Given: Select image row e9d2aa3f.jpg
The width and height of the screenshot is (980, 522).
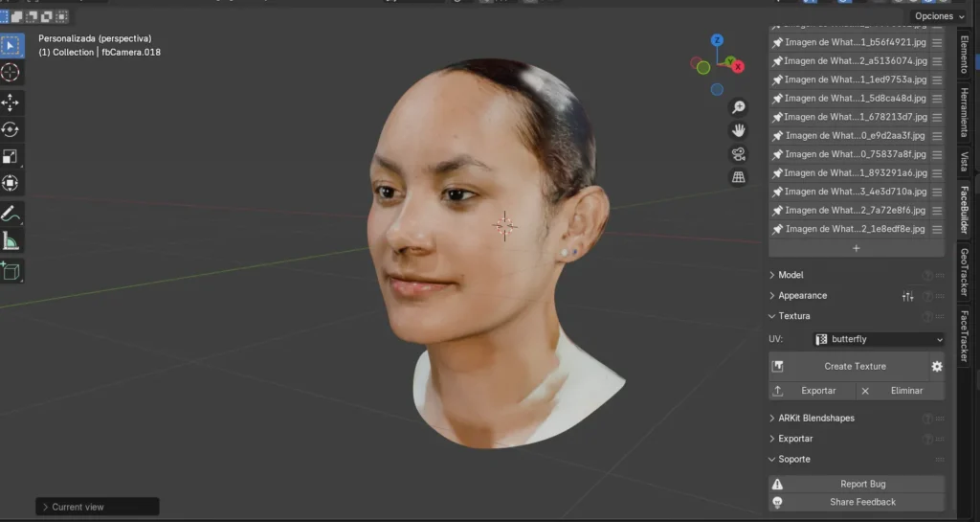Looking at the screenshot, I should [857, 136].
